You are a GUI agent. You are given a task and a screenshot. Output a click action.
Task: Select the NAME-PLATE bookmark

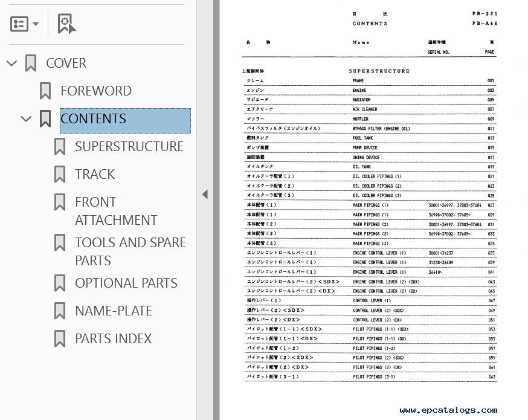pyautogui.click(x=114, y=311)
